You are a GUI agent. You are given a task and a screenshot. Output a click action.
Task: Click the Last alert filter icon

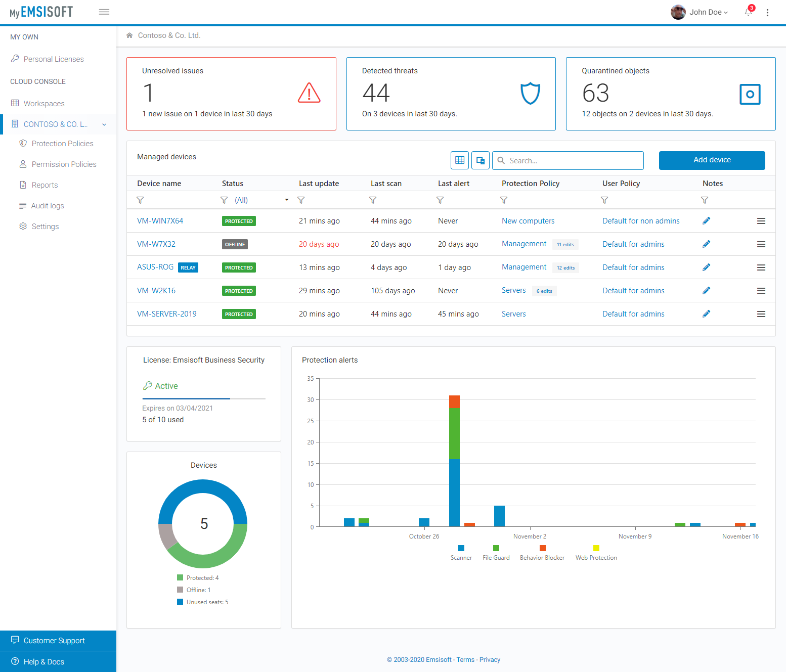(x=440, y=200)
